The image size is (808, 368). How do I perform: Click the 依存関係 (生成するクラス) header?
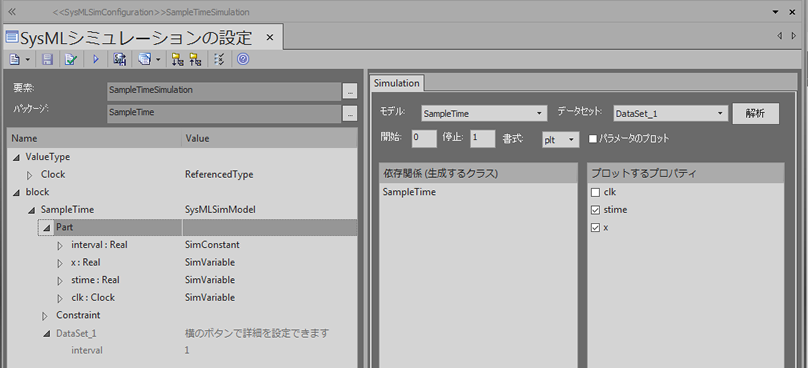point(478,173)
